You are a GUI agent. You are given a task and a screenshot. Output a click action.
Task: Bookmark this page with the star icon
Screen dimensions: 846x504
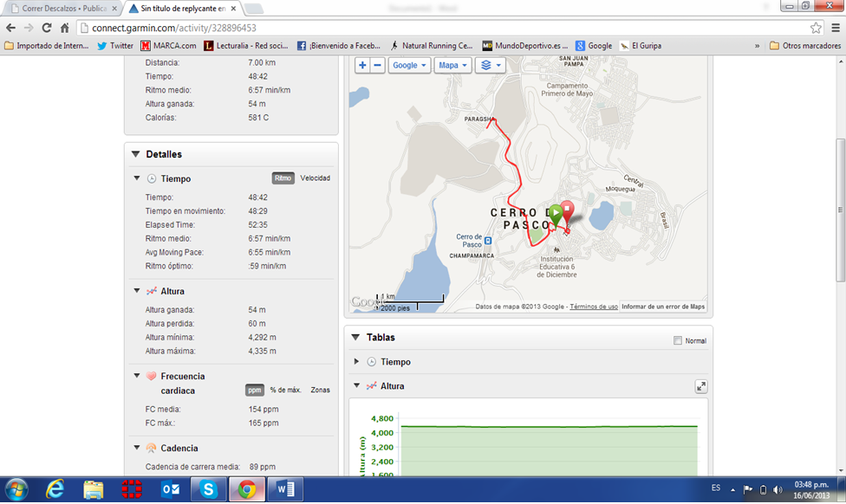pyautogui.click(x=816, y=28)
